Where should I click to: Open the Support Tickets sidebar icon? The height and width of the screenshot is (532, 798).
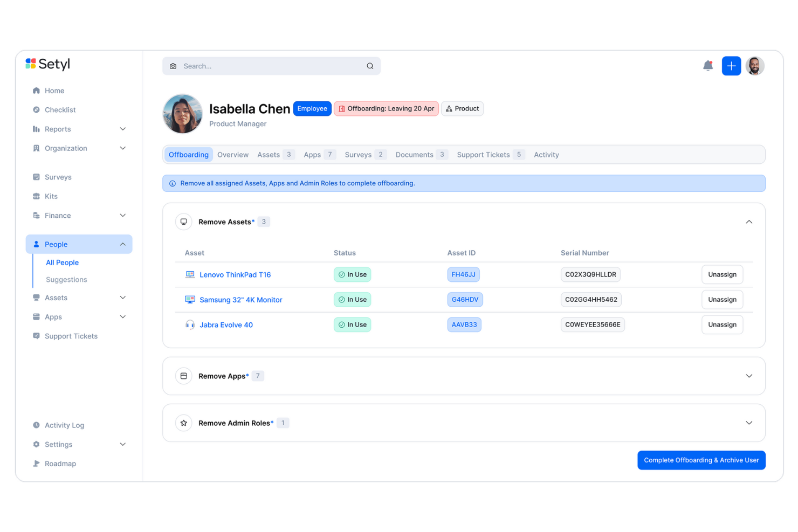tap(36, 336)
